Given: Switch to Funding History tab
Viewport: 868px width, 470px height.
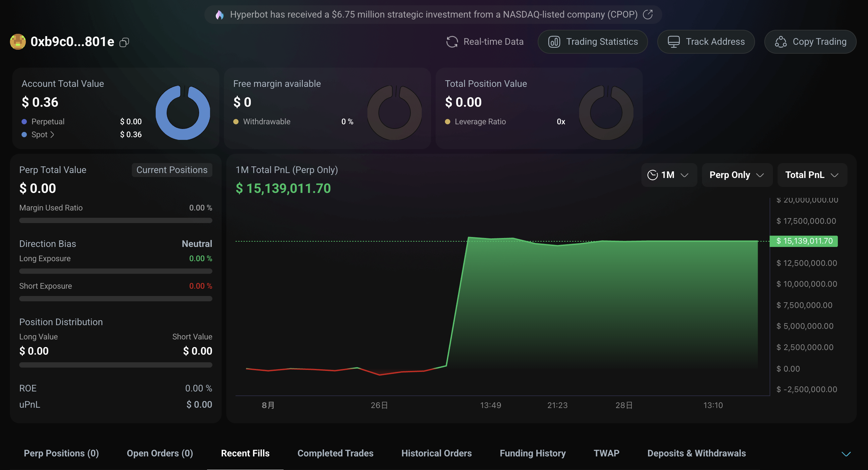Looking at the screenshot, I should [532, 453].
